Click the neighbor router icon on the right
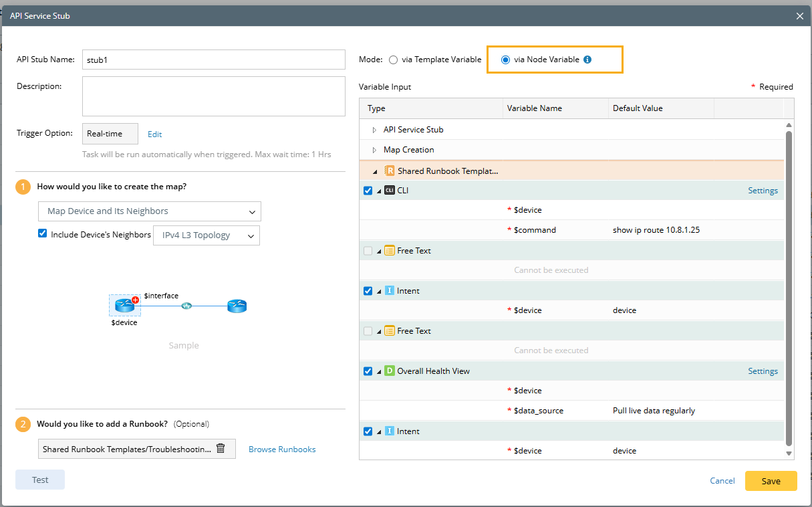Viewport: 812px width, 507px height. pos(237,306)
